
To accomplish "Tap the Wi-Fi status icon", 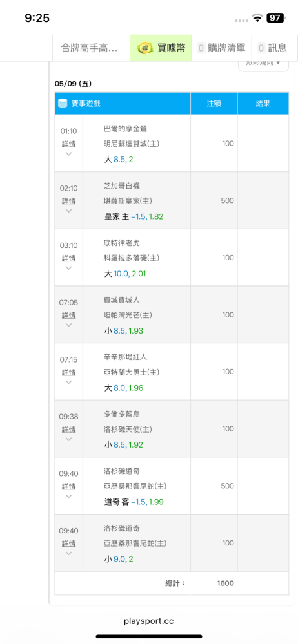I will [x=257, y=17].
